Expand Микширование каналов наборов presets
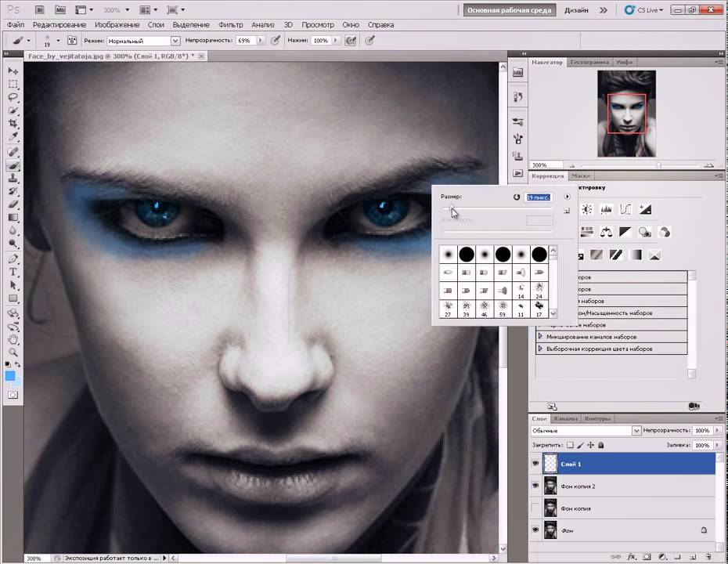Image resolution: width=728 pixels, height=564 pixels. click(x=540, y=336)
